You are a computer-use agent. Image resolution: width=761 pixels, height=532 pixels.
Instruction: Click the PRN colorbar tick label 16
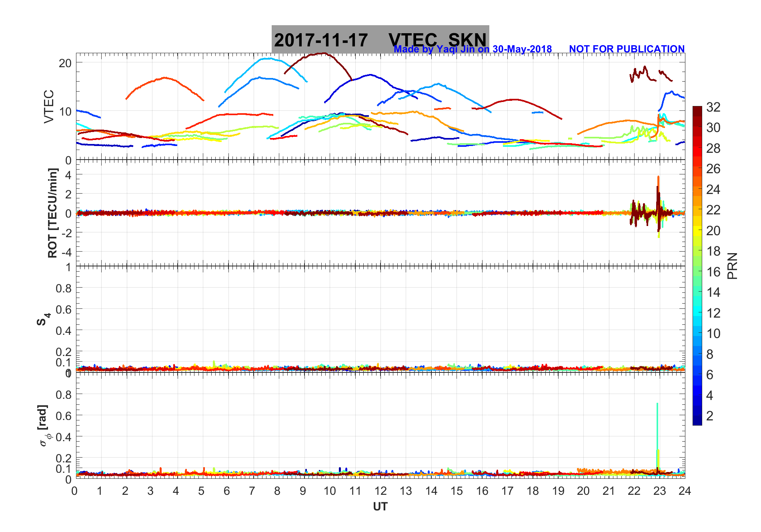[713, 272]
